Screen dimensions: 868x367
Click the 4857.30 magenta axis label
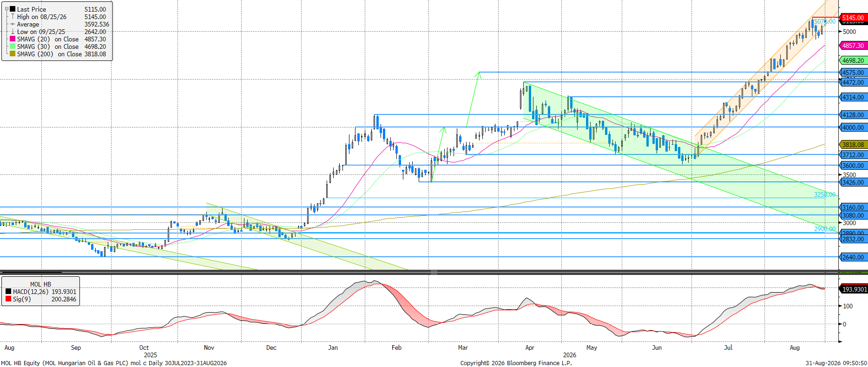click(853, 46)
